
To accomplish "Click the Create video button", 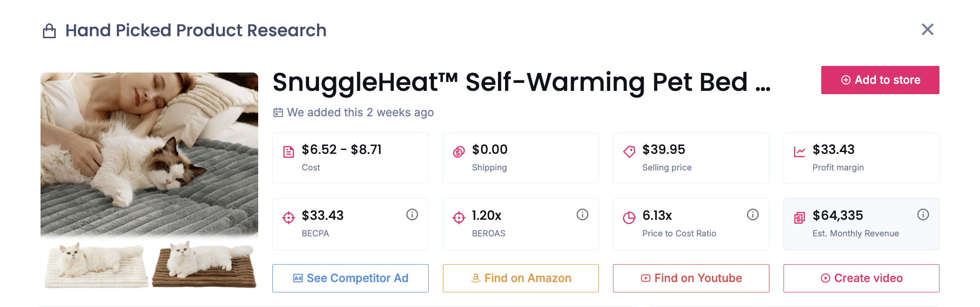I will (x=861, y=278).
